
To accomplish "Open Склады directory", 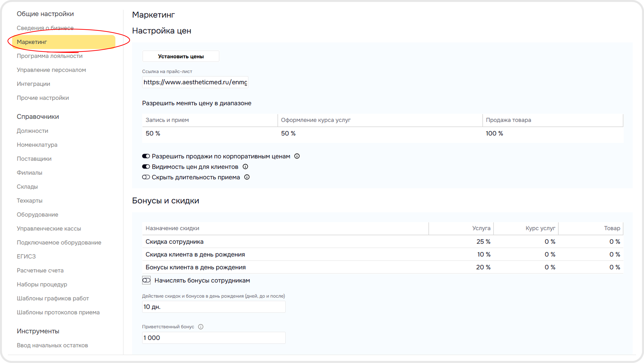I will point(27,187).
